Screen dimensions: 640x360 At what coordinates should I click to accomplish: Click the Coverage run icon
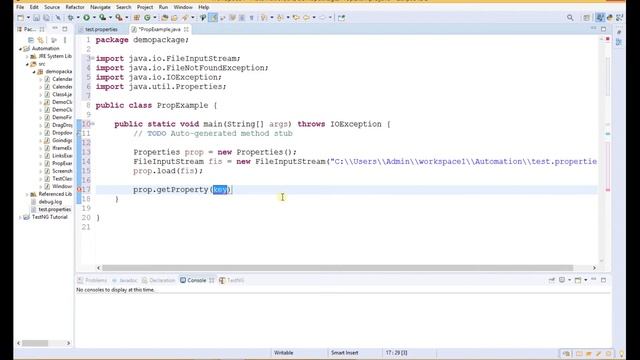[102, 18]
